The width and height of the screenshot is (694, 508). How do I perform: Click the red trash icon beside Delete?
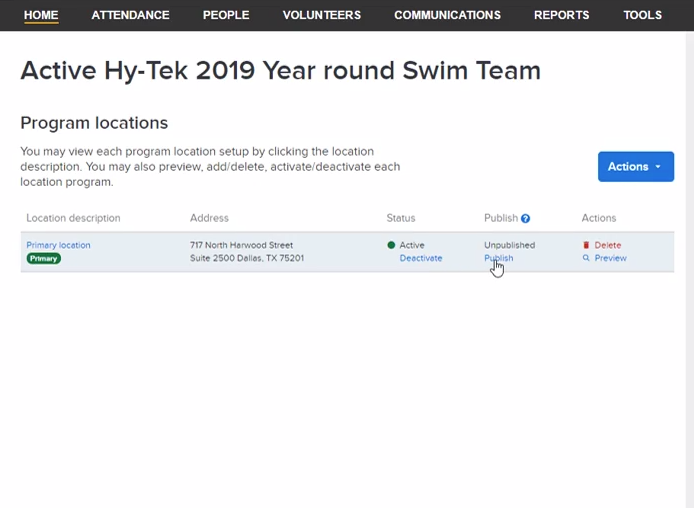point(586,245)
